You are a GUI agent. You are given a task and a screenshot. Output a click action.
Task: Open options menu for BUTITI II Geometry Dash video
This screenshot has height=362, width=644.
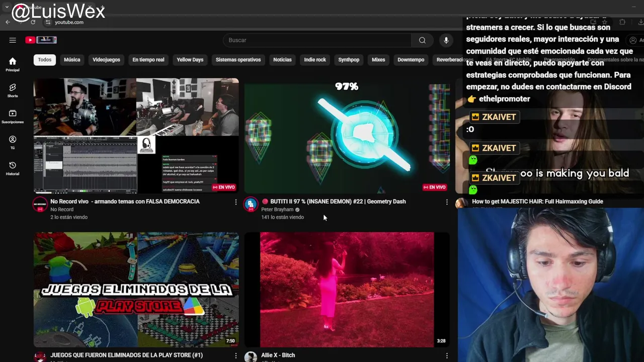point(447,202)
